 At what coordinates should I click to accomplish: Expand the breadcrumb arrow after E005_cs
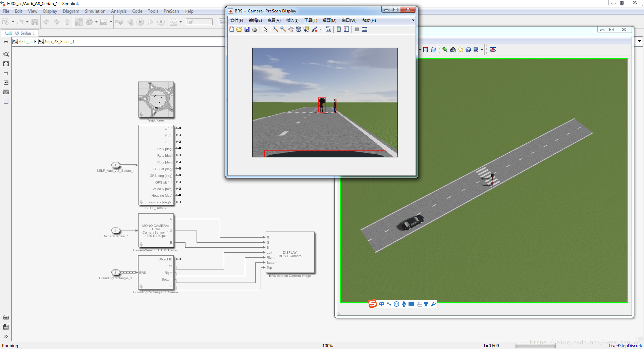pyautogui.click(x=35, y=42)
